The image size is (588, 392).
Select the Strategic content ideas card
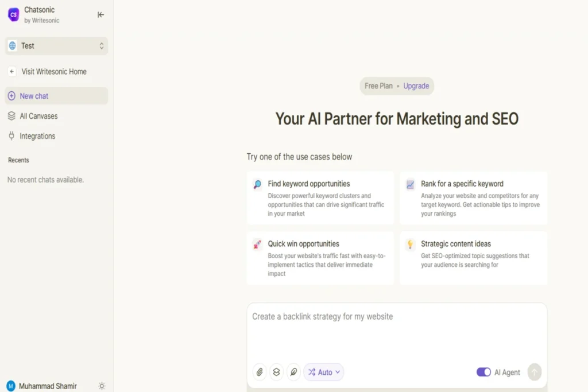tap(473, 258)
